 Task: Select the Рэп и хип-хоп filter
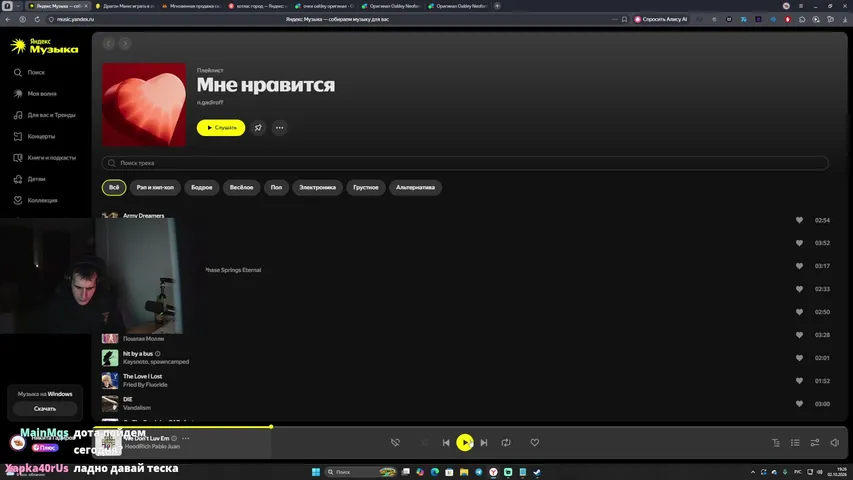[x=155, y=187]
